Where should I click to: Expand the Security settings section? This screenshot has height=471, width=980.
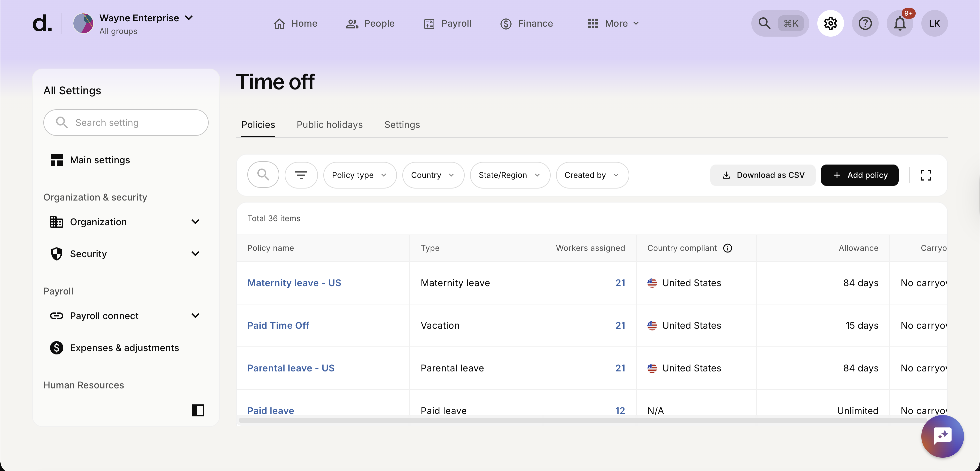click(195, 253)
